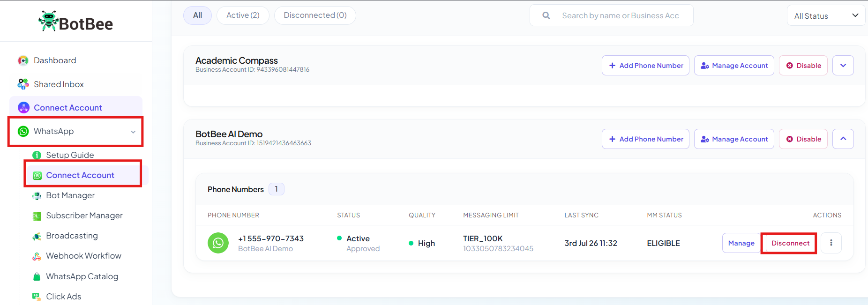868x305 pixels.
Task: Click the Academic Compass account title
Action: 237,60
